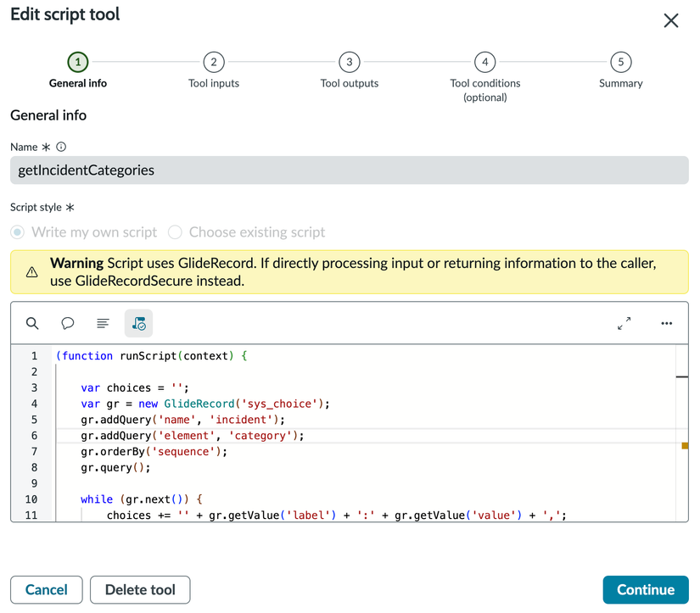This screenshot has height=613, width=700.
Task: Go to step 3 Tool outputs
Action: [x=349, y=62]
